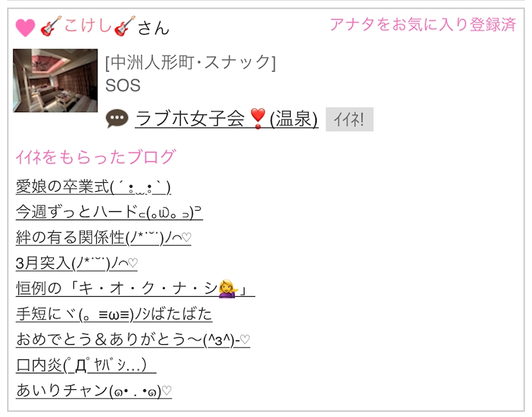Click the hotel room thumbnail image
Image resolution: width=532 pixels, height=417 pixels.
pyautogui.click(x=55, y=80)
